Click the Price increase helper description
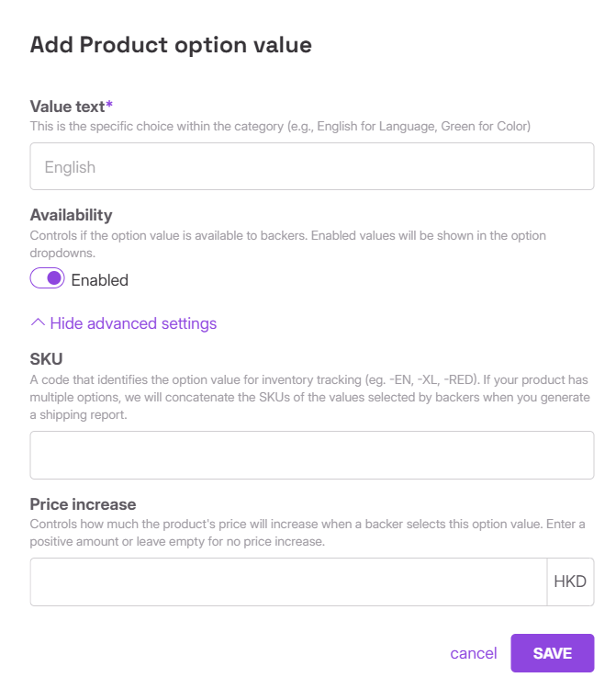 (308, 532)
